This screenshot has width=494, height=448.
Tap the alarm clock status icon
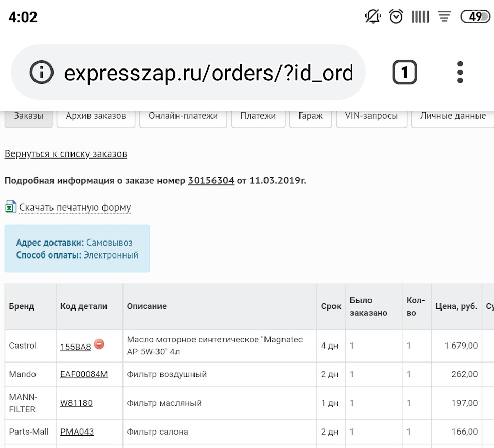396,16
